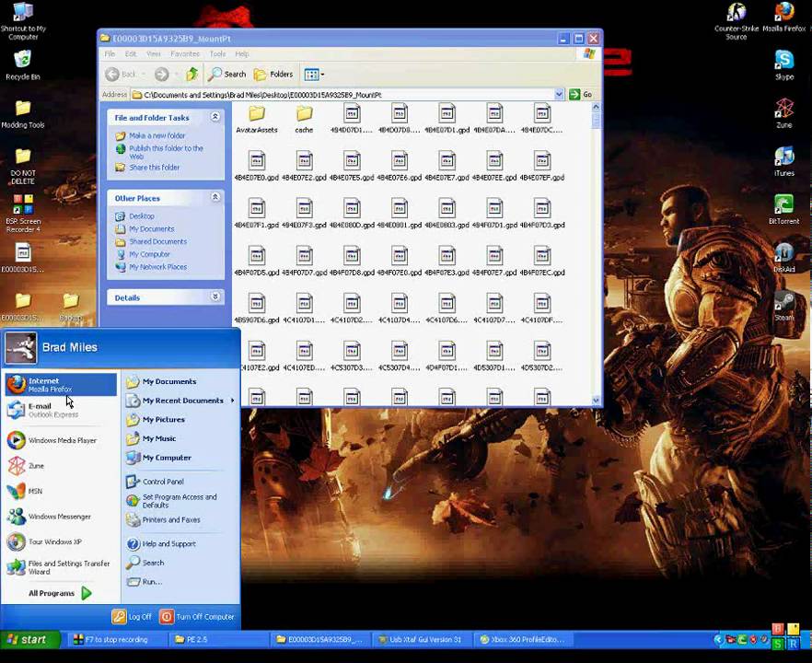Click Share this folder link
The height and width of the screenshot is (663, 812).
[155, 168]
